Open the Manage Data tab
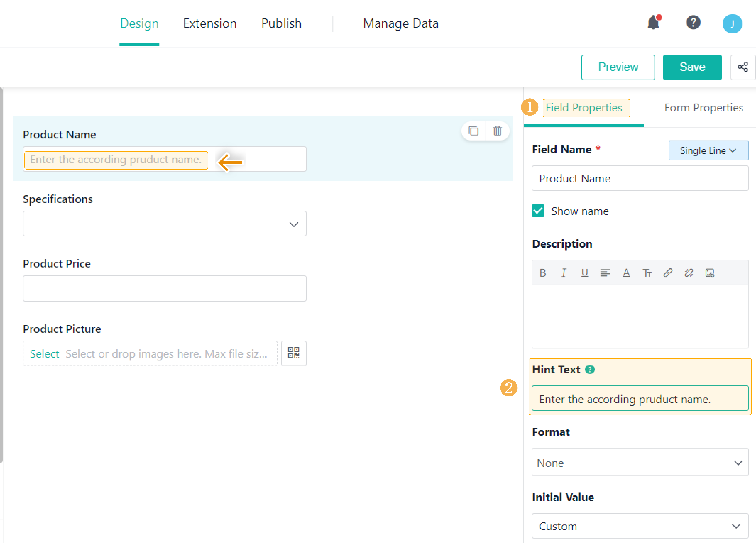This screenshot has height=543, width=756. (x=401, y=23)
